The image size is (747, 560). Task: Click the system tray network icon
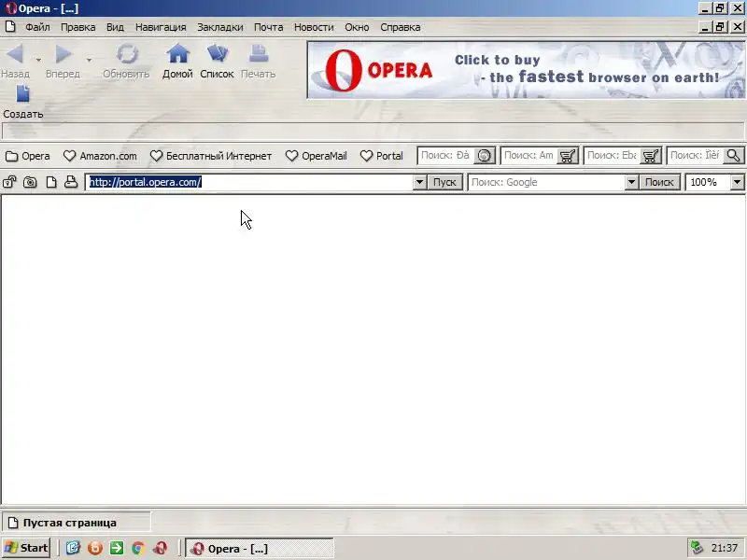point(698,548)
